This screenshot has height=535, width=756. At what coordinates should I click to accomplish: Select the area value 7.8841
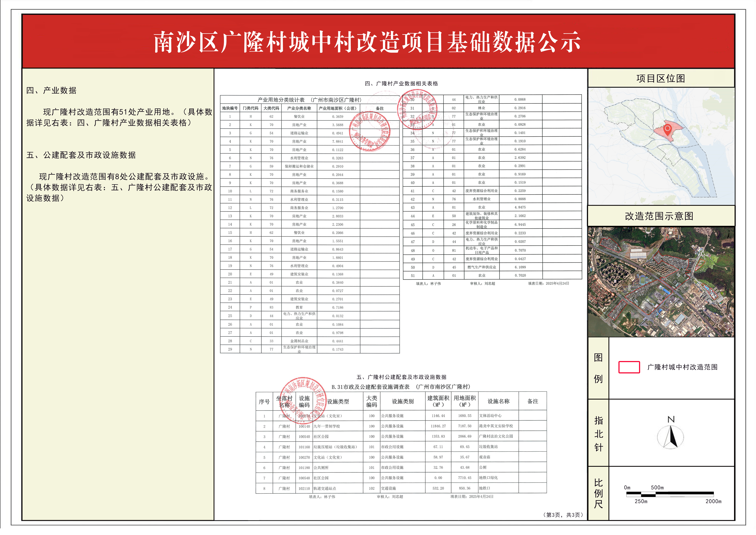pyautogui.click(x=338, y=142)
